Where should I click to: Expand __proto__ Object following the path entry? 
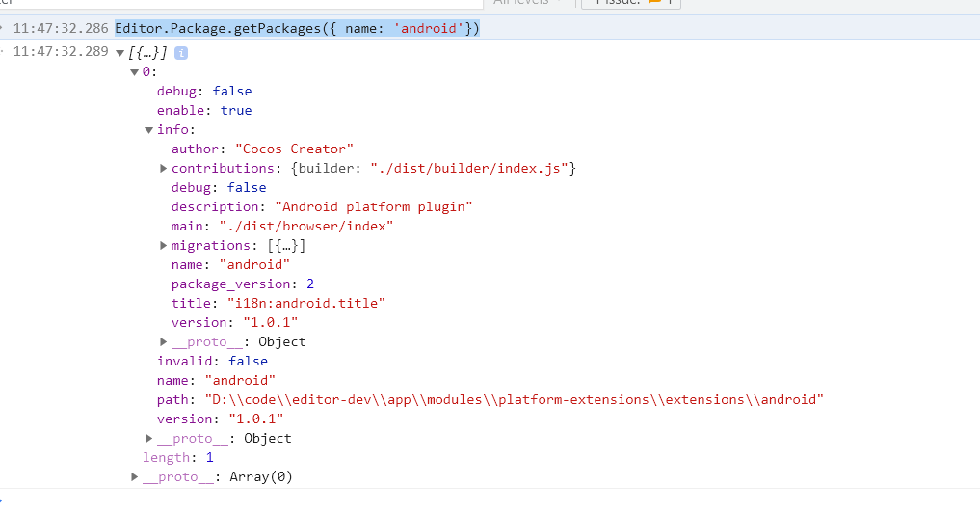[x=148, y=438]
